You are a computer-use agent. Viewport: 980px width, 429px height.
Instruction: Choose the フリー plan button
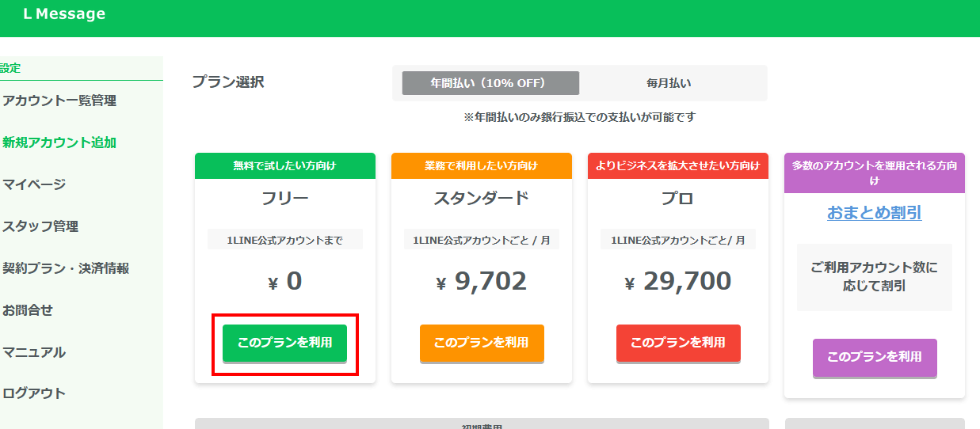pos(284,343)
